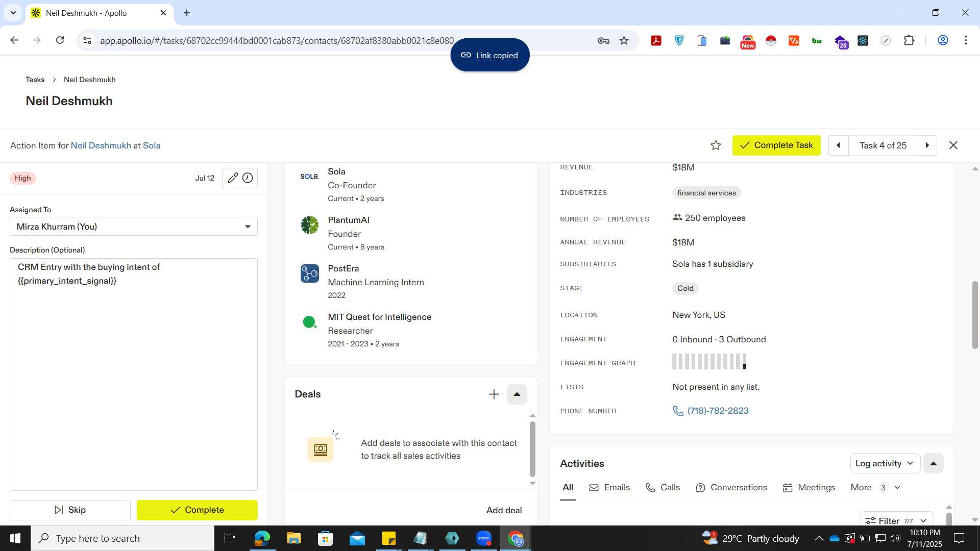Switch to the Conversations tab

click(731, 488)
